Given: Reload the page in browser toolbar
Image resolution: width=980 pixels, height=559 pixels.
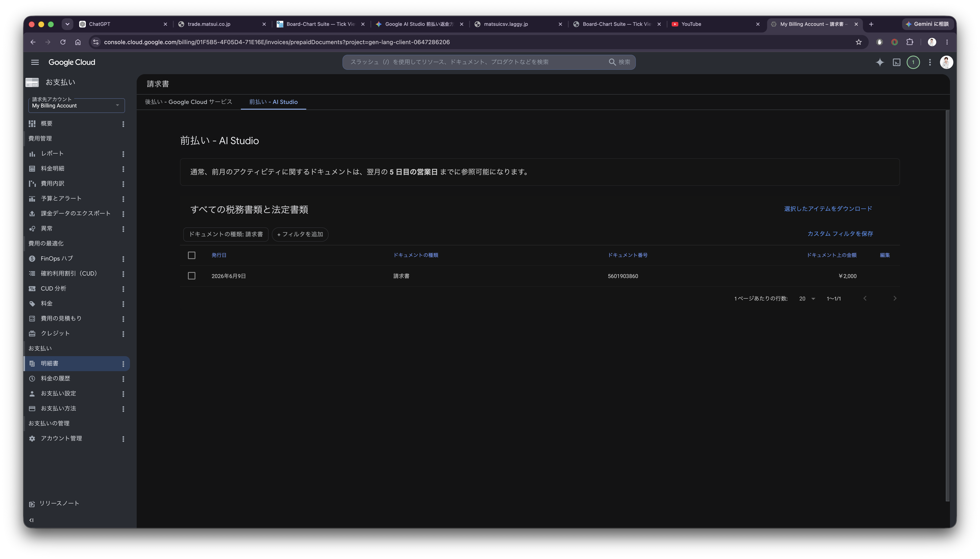Looking at the screenshot, I should click(x=63, y=42).
